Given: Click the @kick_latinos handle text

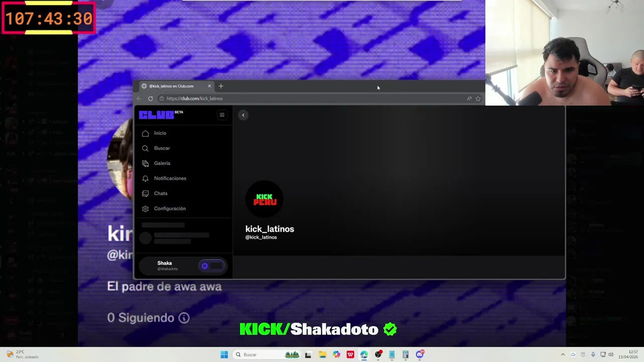Looking at the screenshot, I should point(261,237).
